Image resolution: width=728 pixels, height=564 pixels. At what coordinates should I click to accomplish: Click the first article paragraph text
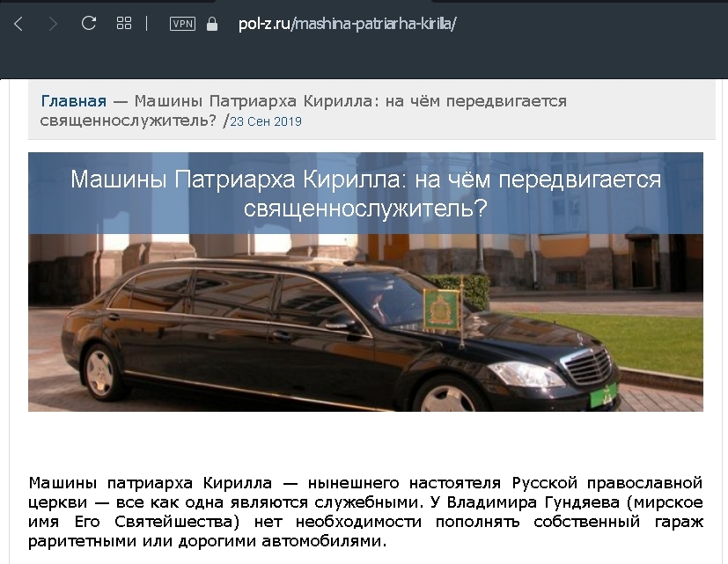[x=365, y=512]
